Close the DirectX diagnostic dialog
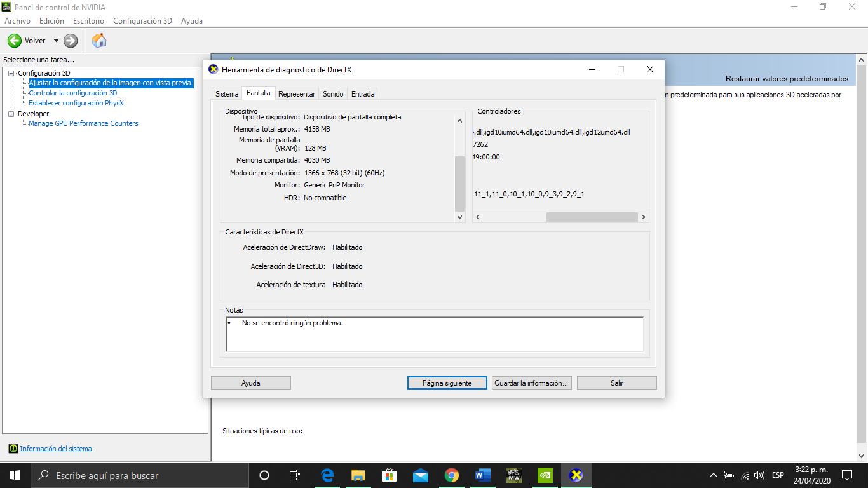This screenshot has height=488, width=868. pos(650,69)
